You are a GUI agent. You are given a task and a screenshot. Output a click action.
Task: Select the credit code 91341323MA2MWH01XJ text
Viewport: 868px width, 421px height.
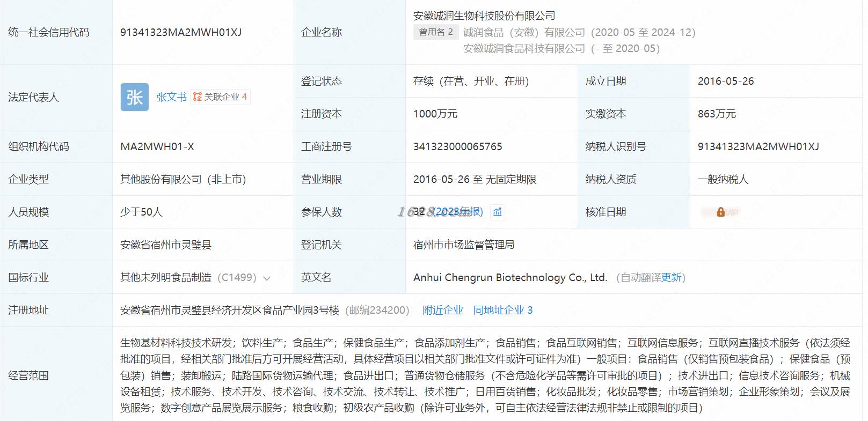[x=181, y=32]
